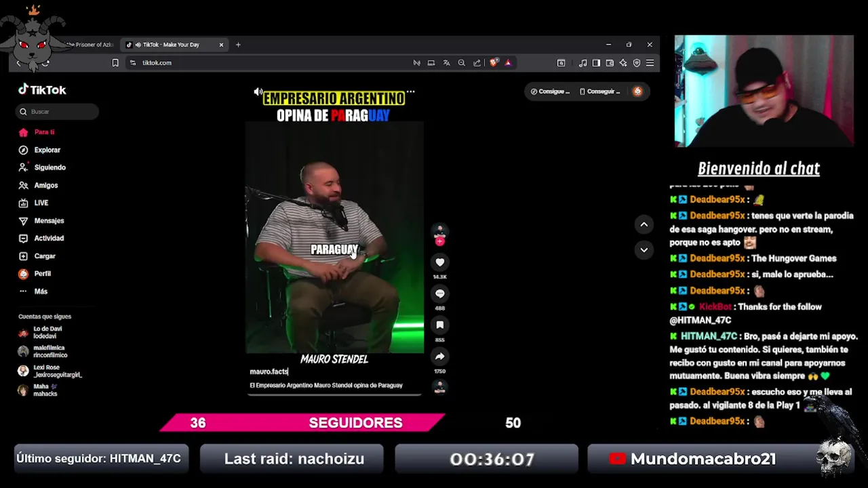Open the comments with 488 count
The width and height of the screenshot is (868, 488).
click(439, 293)
